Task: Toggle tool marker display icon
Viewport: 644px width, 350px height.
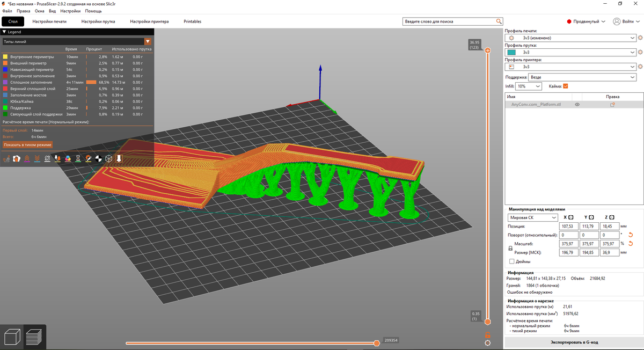Action: tap(119, 158)
